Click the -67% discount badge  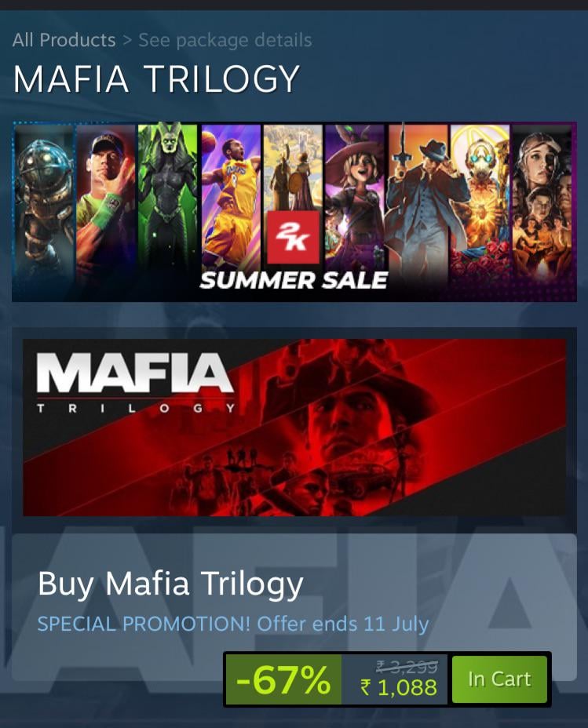tap(283, 679)
